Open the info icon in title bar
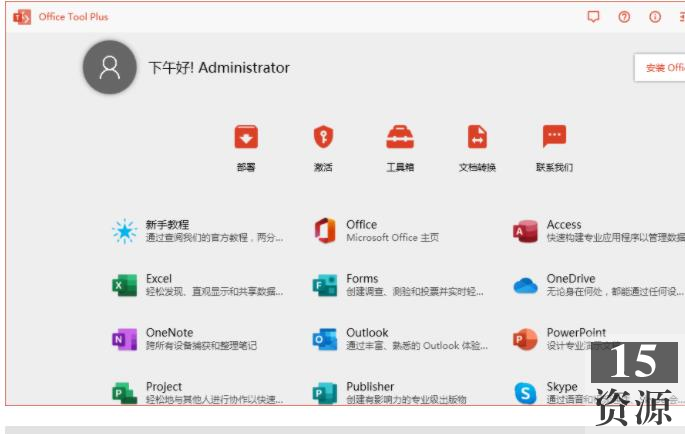This screenshot has height=434, width=685. point(655,17)
